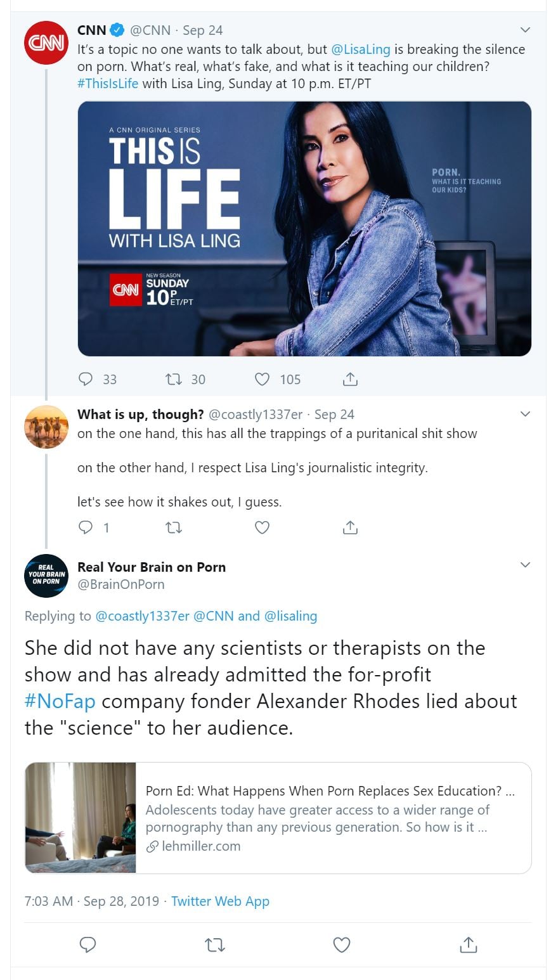This screenshot has width=558, height=980.
Task: Reply to Real Your Brain on Porn tweet
Action: pyautogui.click(x=88, y=945)
